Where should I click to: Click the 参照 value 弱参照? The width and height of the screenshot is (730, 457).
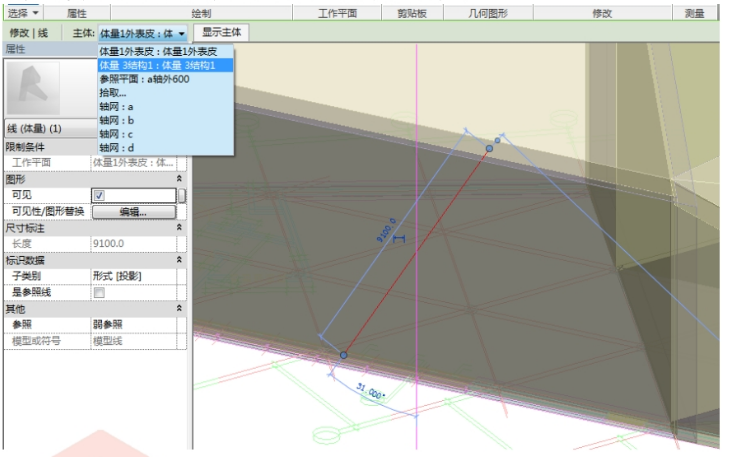tap(135, 324)
